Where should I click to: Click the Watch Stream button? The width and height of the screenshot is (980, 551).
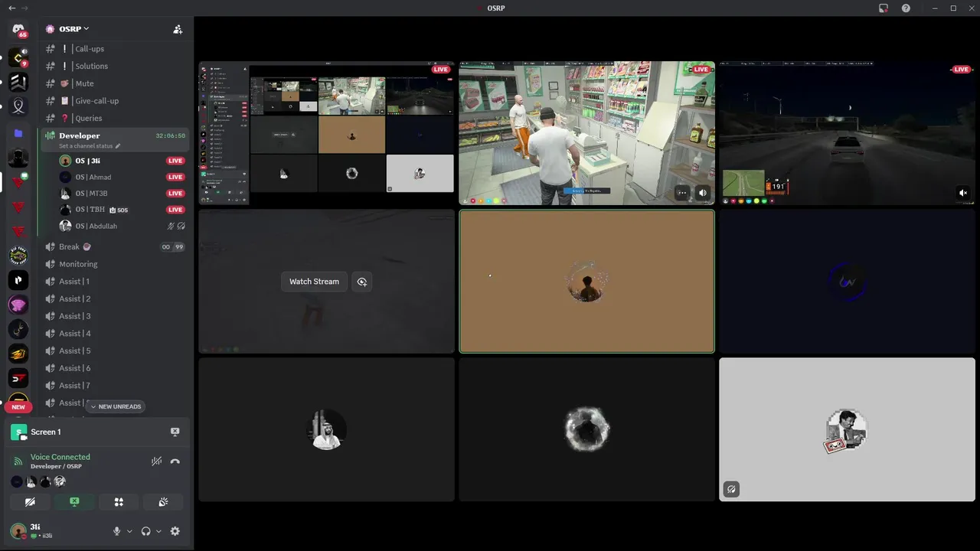coord(314,282)
